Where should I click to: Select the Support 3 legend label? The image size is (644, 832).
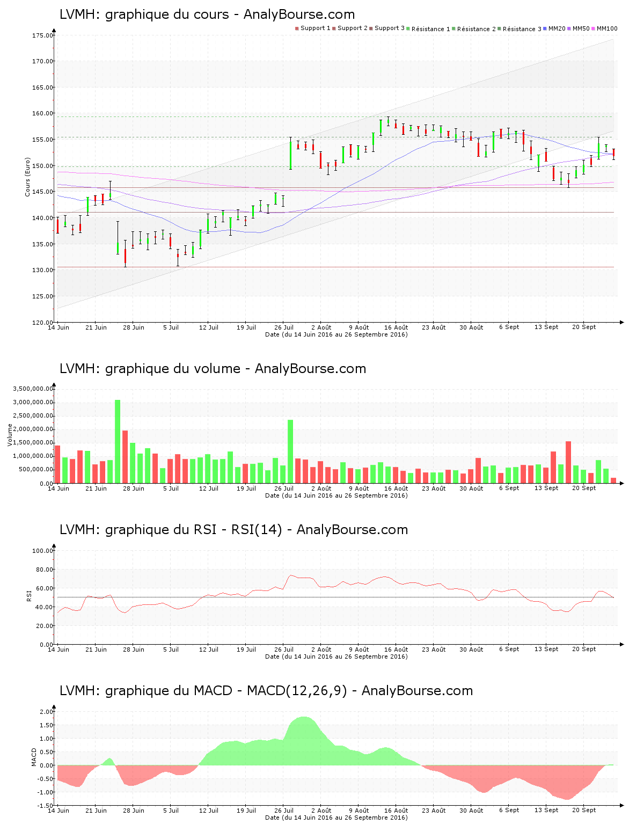390,28
